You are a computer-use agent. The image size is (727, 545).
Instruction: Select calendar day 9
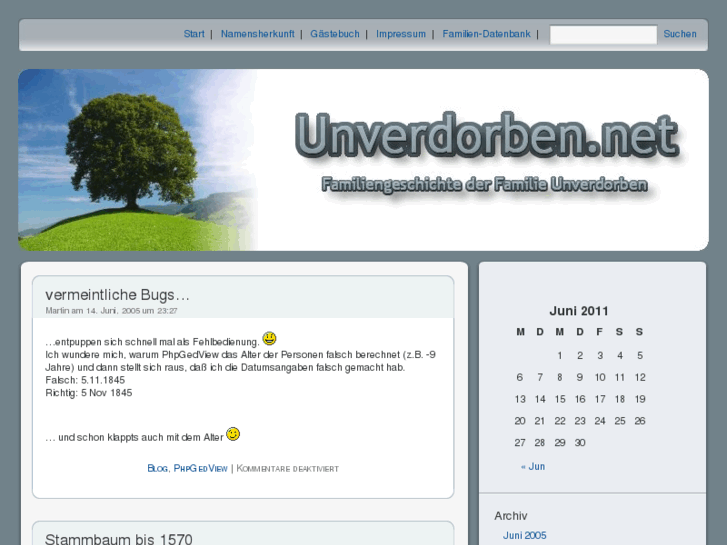[580, 377]
